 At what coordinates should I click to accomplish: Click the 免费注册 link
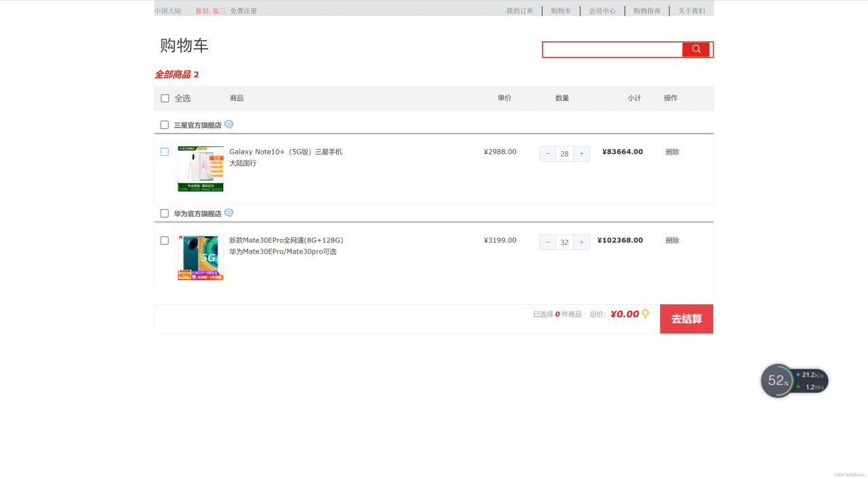(243, 11)
